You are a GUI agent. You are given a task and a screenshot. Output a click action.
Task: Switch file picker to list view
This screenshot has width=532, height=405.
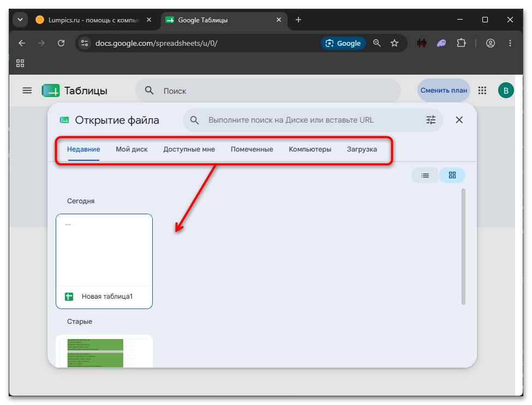pyautogui.click(x=425, y=175)
